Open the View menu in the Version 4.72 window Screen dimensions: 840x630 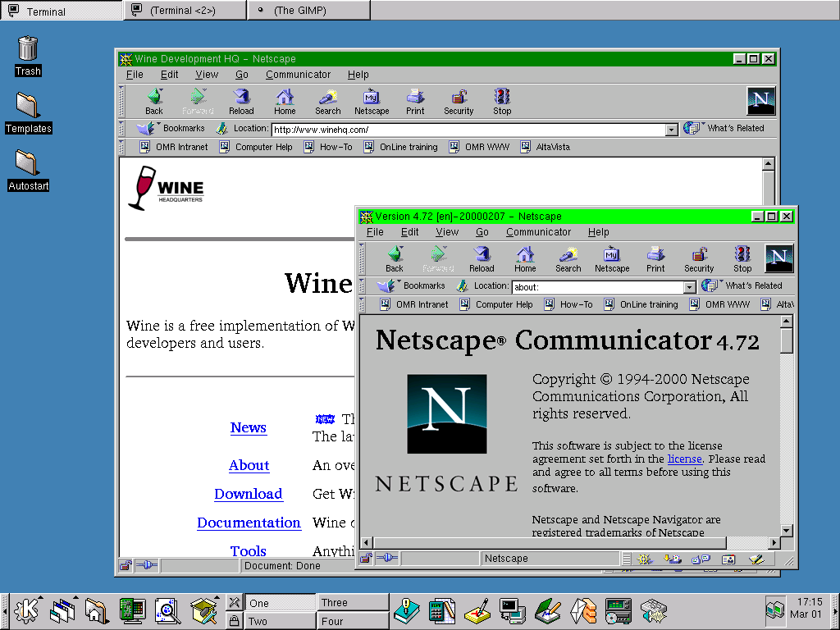[447, 232]
